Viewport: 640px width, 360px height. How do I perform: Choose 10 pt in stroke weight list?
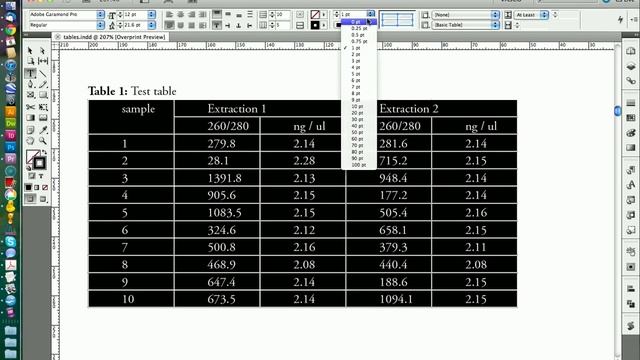tap(359, 106)
